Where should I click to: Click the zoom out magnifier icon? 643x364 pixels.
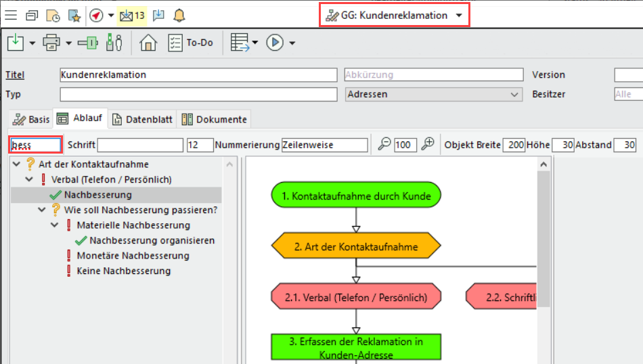click(x=384, y=144)
